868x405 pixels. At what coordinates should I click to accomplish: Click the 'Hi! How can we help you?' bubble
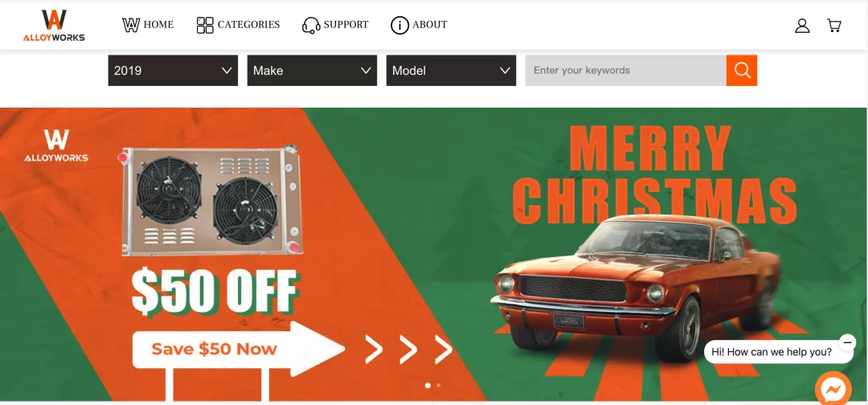click(x=771, y=352)
